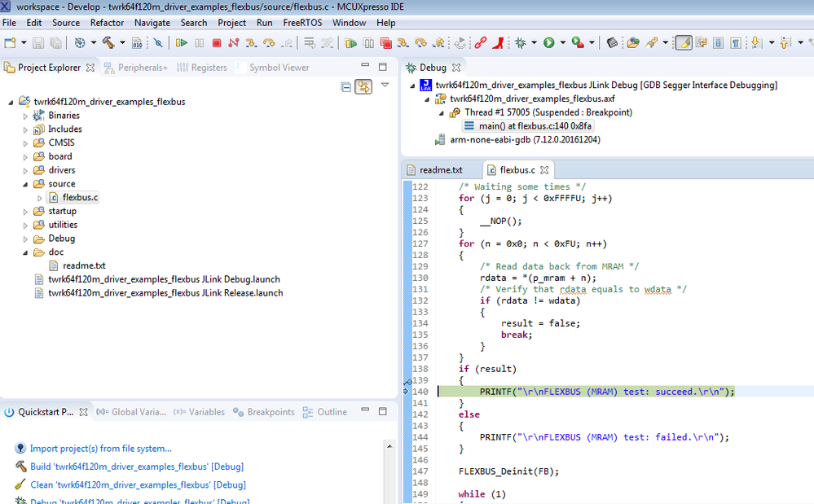Click the green Run launch icon
This screenshot has width=814, height=504.
tap(549, 42)
